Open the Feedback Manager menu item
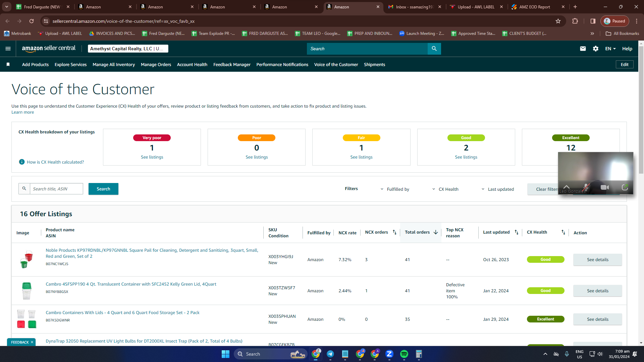The width and height of the screenshot is (644, 362). (x=232, y=65)
